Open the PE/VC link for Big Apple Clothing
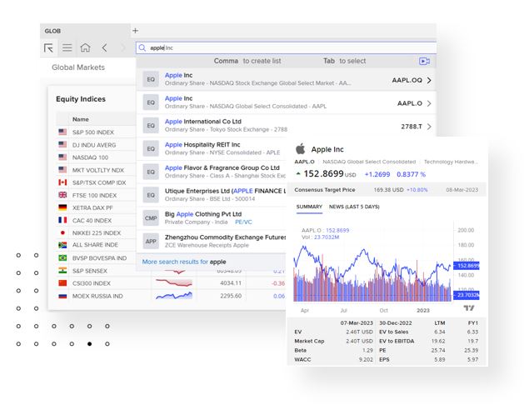The image size is (524, 420). (x=243, y=222)
